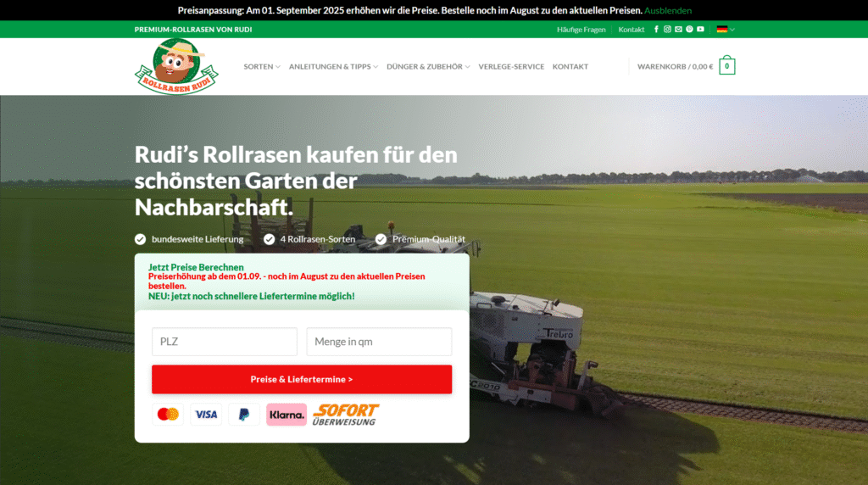
Task: Focus the Menge in qm field
Action: pyautogui.click(x=379, y=342)
